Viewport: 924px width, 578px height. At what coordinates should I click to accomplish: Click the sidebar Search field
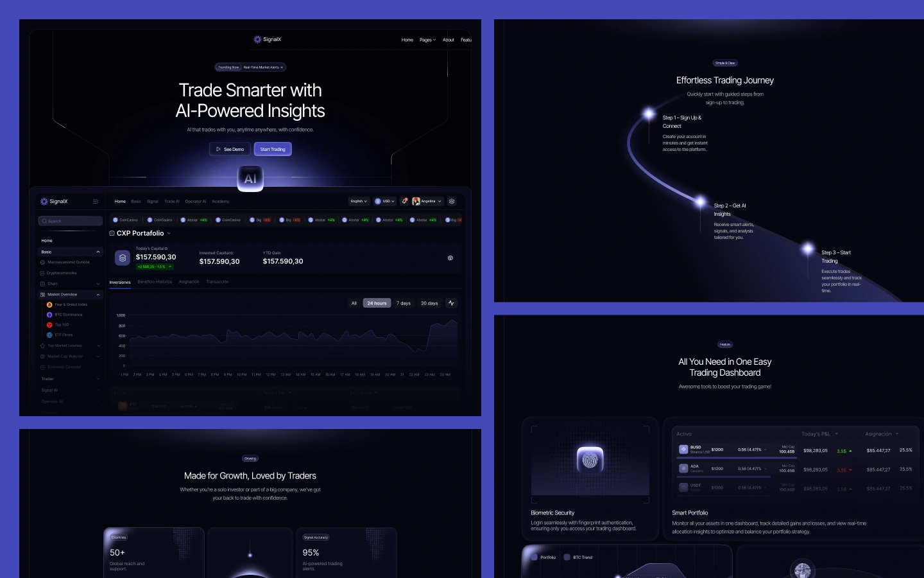71,221
